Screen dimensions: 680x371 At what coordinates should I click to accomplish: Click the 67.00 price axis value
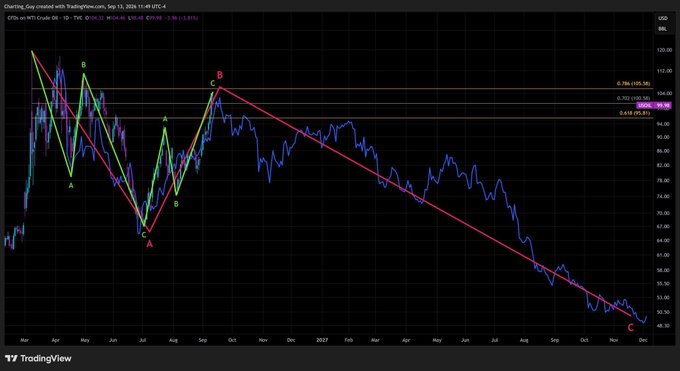[664, 226]
